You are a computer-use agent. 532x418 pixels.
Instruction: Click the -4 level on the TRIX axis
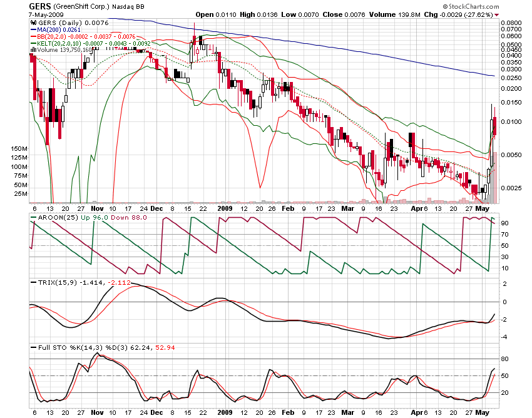tap(504, 337)
